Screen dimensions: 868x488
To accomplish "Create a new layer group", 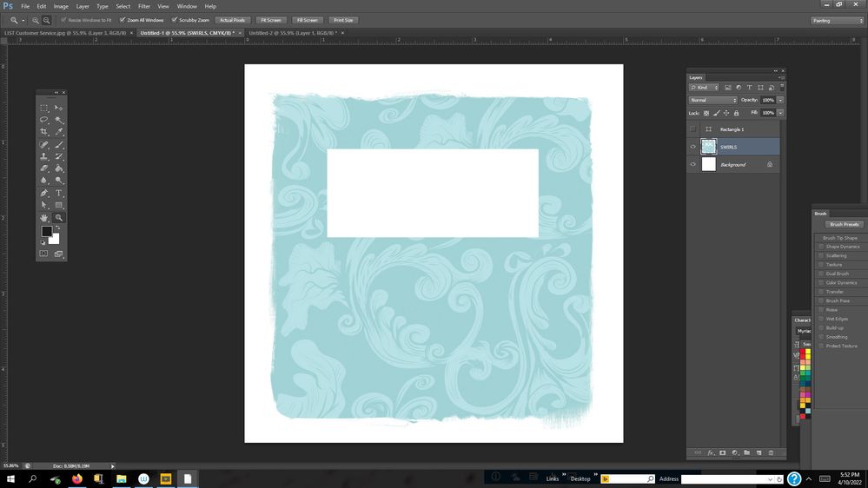I will pos(746,452).
